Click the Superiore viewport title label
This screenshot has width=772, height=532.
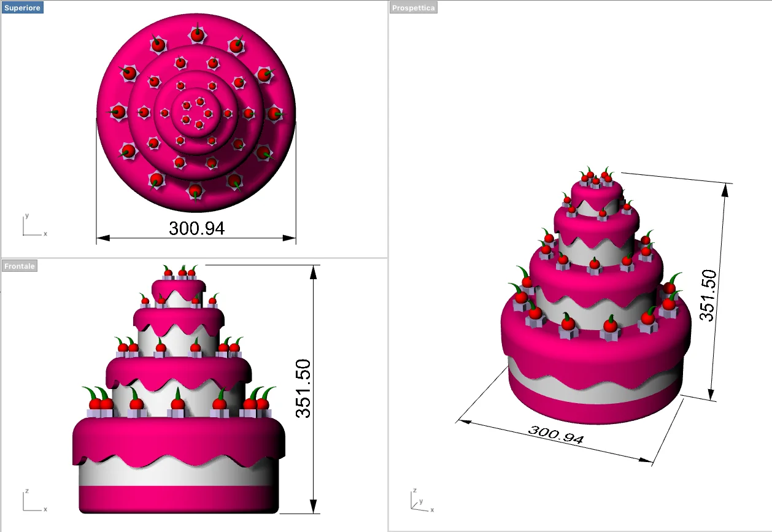[x=22, y=8]
